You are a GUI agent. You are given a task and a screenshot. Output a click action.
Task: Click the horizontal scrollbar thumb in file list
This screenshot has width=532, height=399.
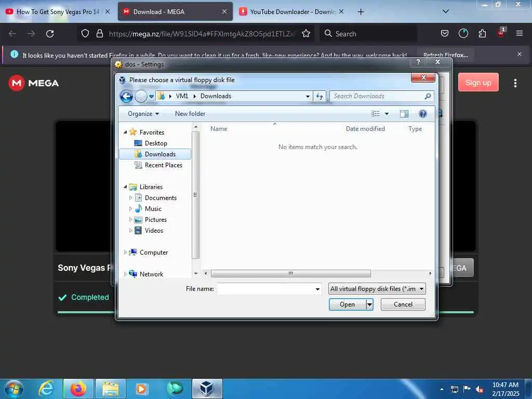[291, 273]
